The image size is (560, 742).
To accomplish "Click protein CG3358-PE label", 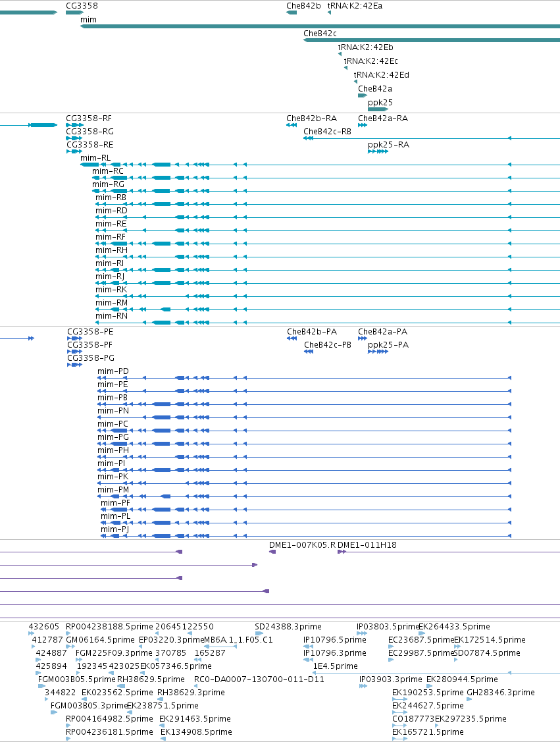I will pyautogui.click(x=90, y=332).
